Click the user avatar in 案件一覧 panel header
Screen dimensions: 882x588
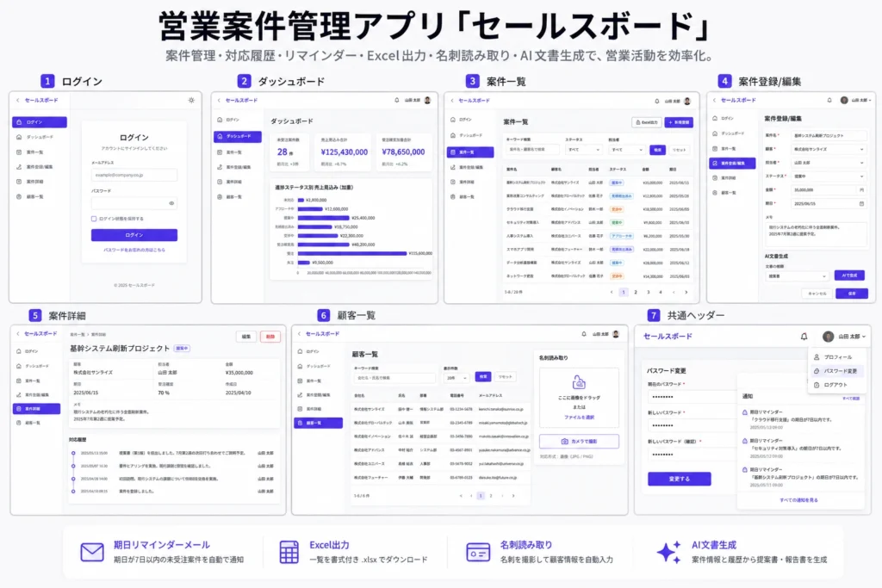686,102
